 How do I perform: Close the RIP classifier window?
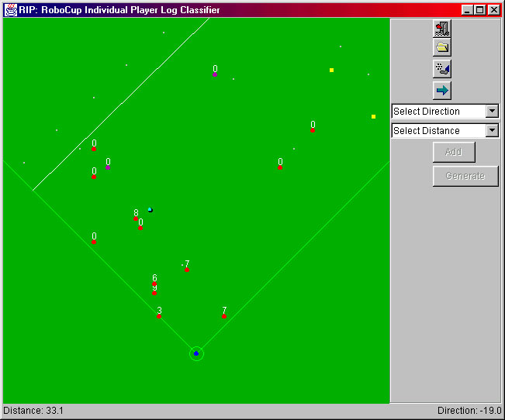click(x=494, y=10)
